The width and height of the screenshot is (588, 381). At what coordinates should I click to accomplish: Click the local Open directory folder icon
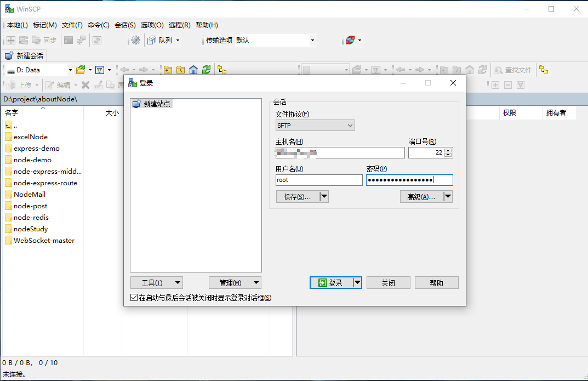click(80, 70)
